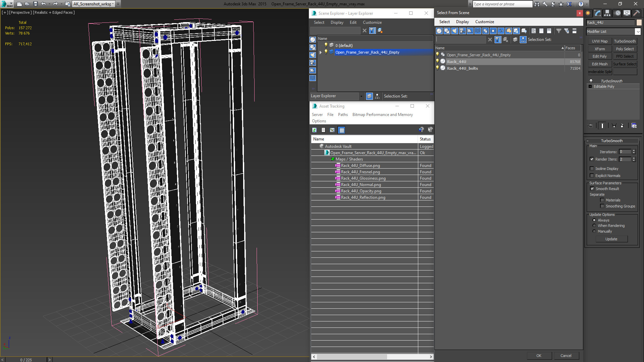Click Undo arrow in main toolbar

tap(44, 4)
